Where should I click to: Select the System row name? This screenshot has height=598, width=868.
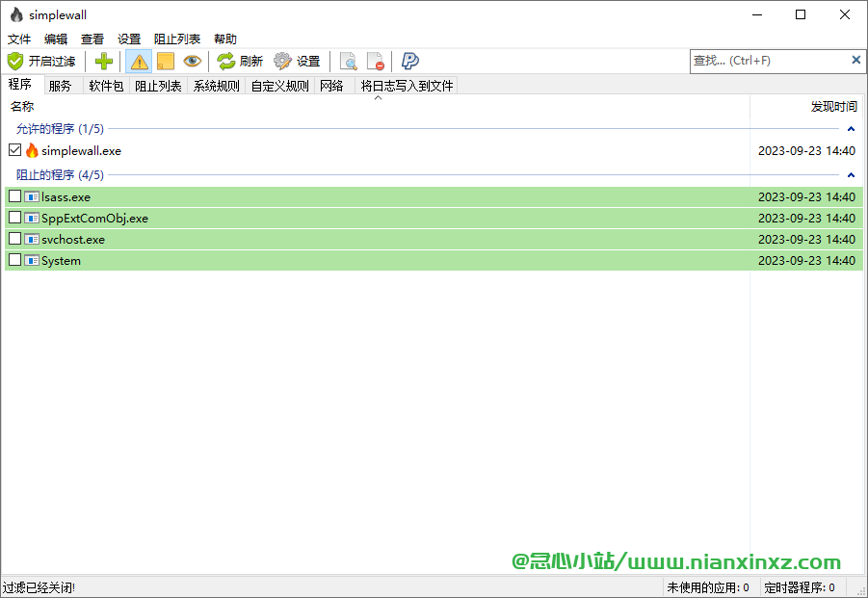coord(61,261)
